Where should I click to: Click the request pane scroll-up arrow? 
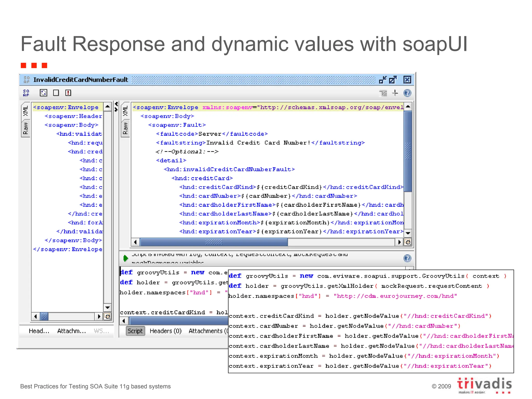click(108, 107)
